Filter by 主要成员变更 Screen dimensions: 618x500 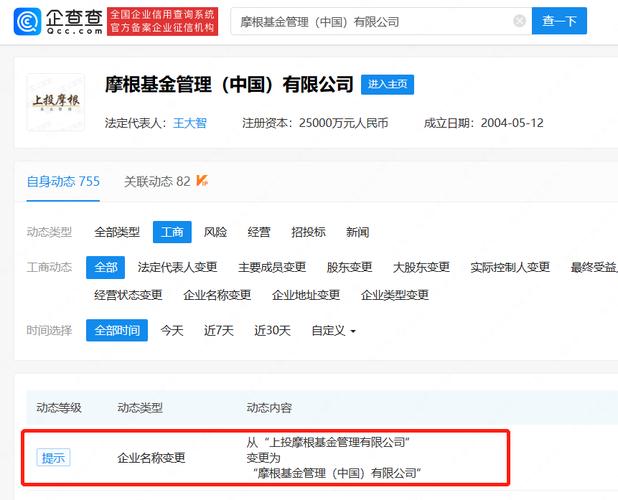tap(272, 268)
